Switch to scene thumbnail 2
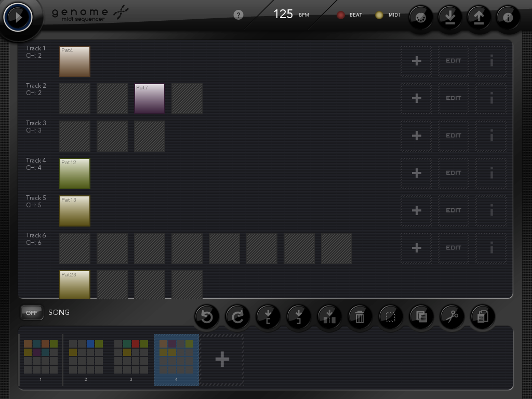The width and height of the screenshot is (532, 399). (x=86, y=360)
